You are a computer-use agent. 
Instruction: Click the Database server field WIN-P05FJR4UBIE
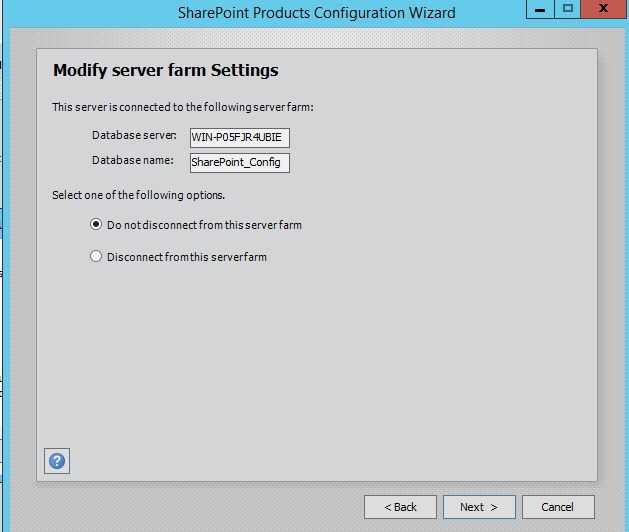click(240, 138)
